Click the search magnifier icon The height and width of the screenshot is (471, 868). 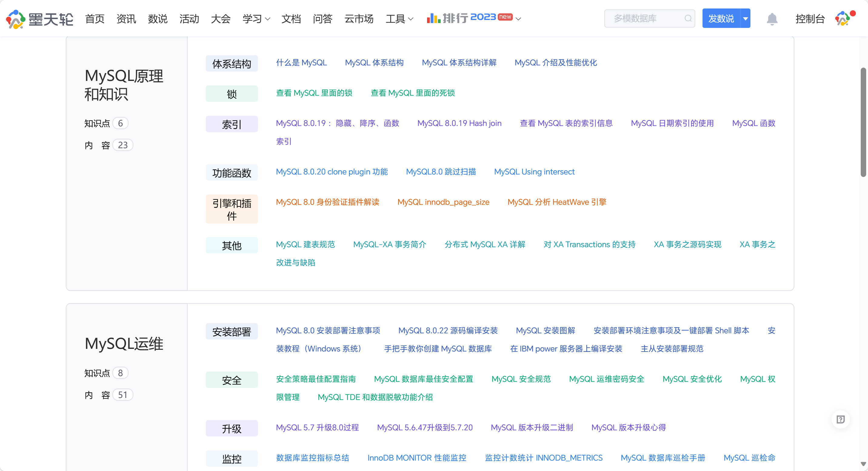coord(688,18)
